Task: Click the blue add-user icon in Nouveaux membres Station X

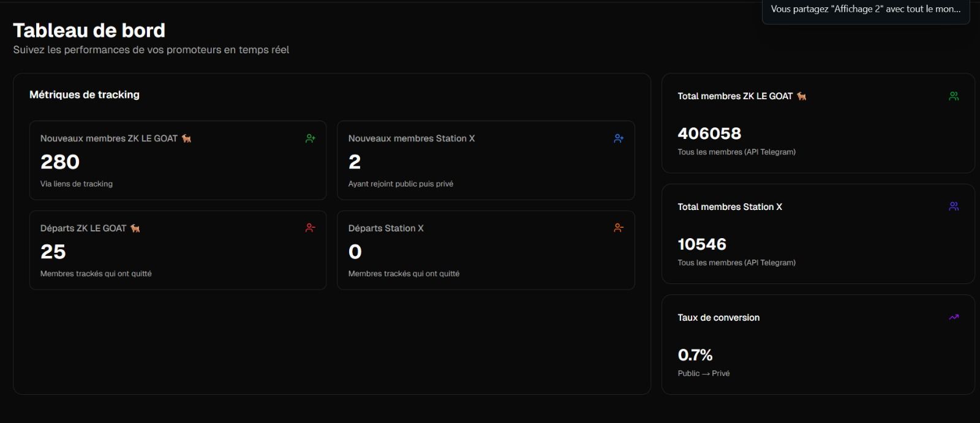Action: (619, 138)
